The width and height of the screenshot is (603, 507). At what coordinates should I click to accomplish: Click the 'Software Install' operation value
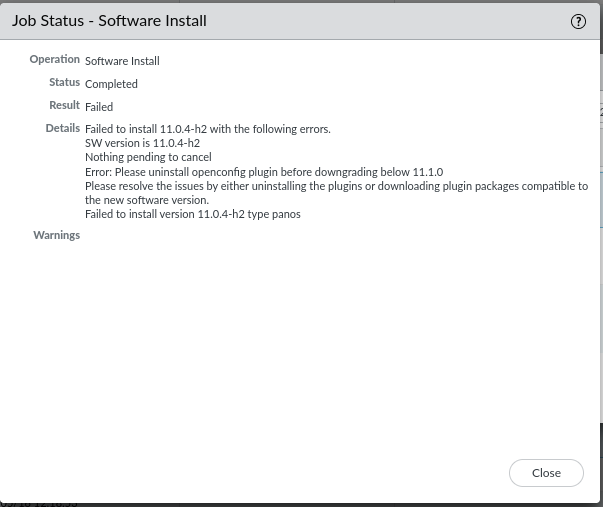122,61
